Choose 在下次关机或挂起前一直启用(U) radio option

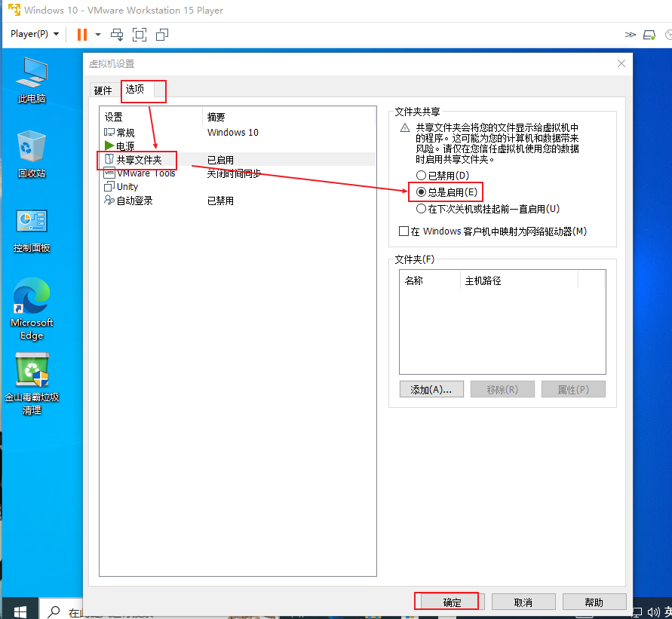click(488, 209)
